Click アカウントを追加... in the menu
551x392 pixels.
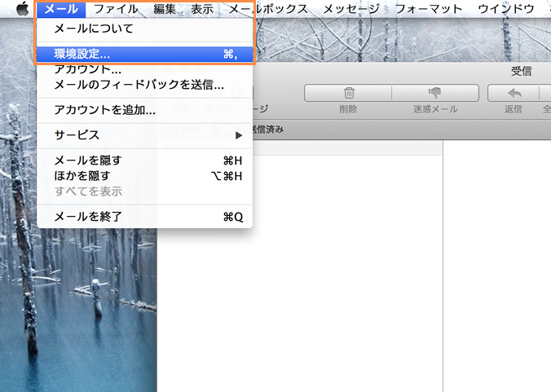[104, 109]
